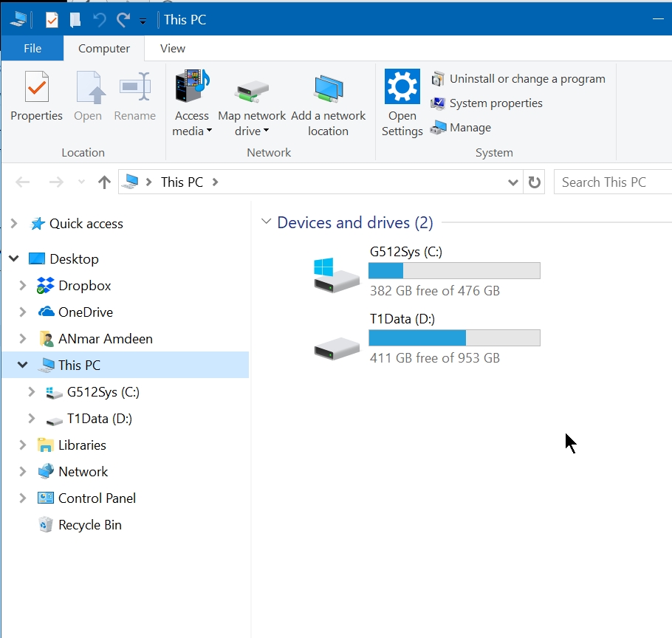
Task: Select Recycle Bin in navigation pane
Action: 89,525
